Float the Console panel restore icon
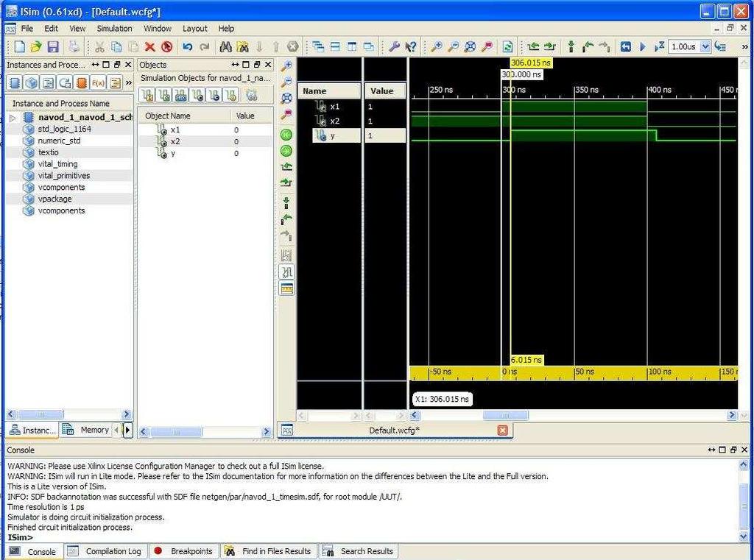This screenshot has width=754, height=560. (733, 450)
